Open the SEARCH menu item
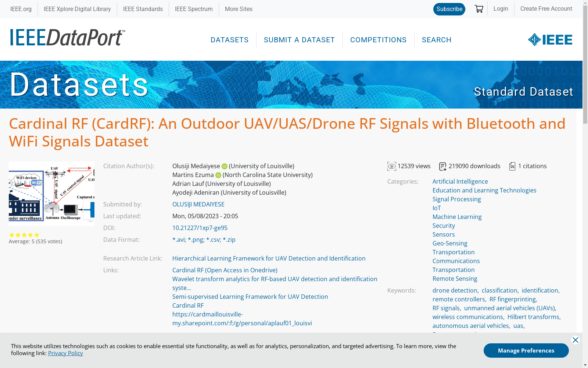This screenshot has width=588, height=368. [x=437, y=40]
